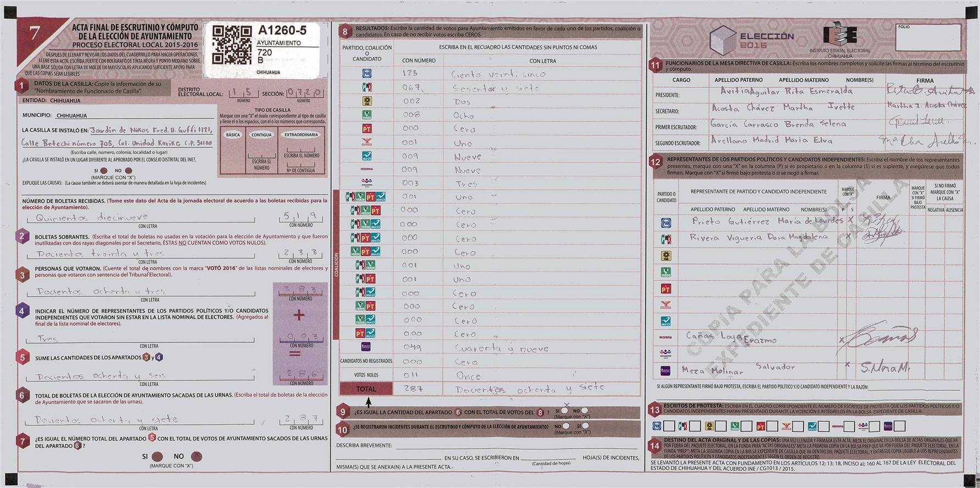Select the crossed NO oval in section 7
The height and width of the screenshot is (488, 980).
196,457
